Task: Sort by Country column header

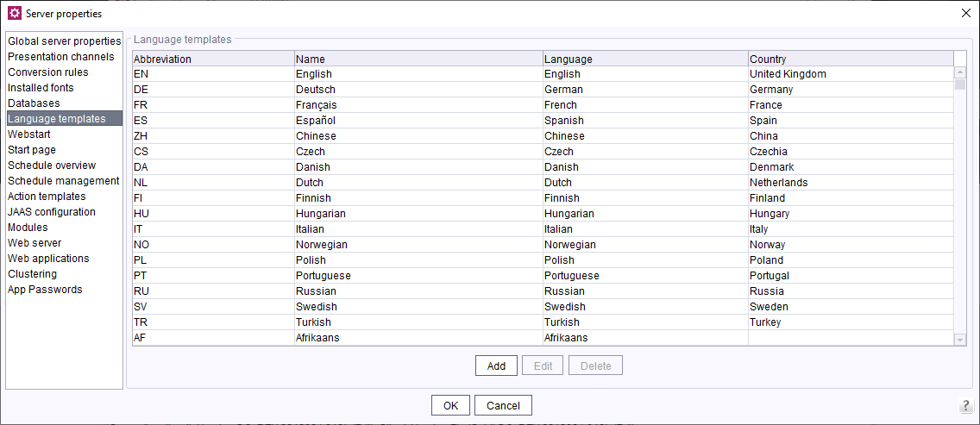Action: pos(851,59)
